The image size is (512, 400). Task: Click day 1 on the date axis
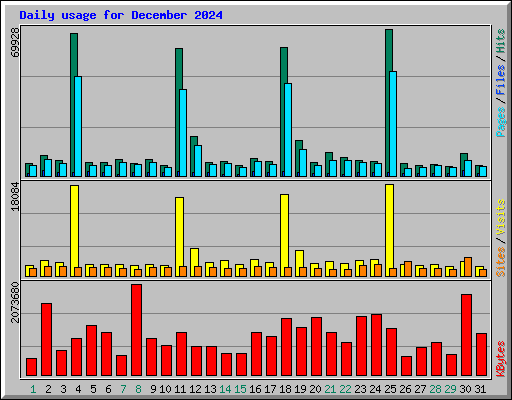pyautogui.click(x=33, y=389)
